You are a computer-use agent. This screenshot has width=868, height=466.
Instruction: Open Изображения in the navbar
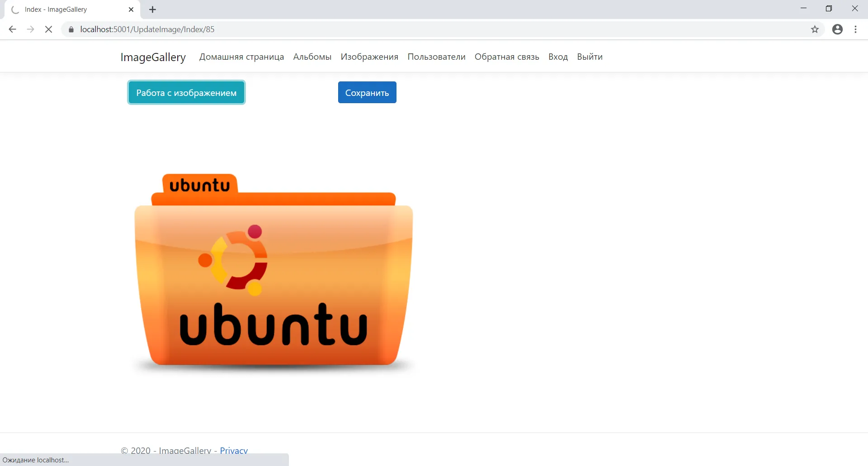[x=369, y=57]
